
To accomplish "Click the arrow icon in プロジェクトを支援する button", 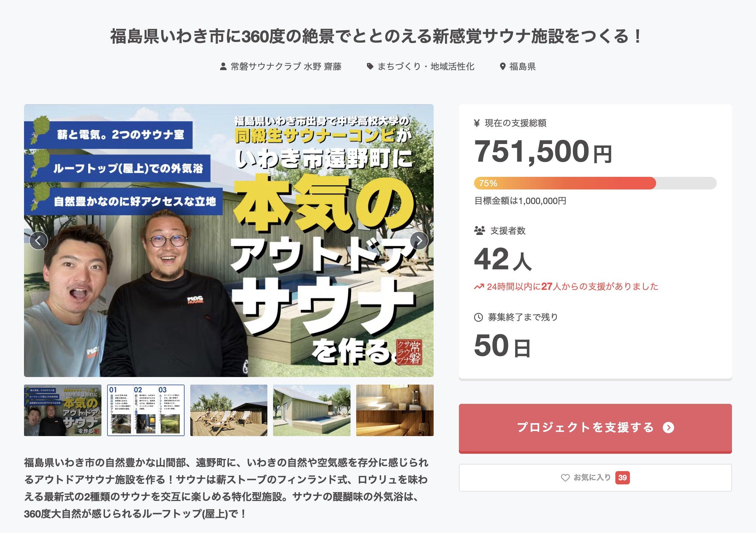I will click(x=668, y=428).
